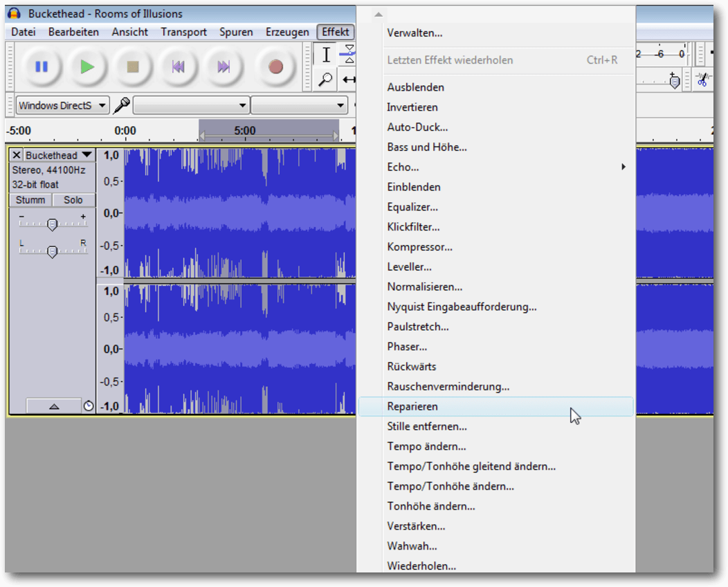Open the Windows DirectSound host dropdown
The height and width of the screenshot is (587, 728).
point(62,105)
